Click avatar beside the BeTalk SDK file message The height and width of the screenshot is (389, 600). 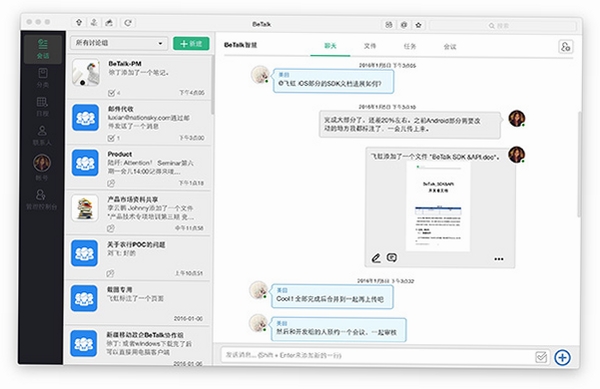click(x=517, y=155)
